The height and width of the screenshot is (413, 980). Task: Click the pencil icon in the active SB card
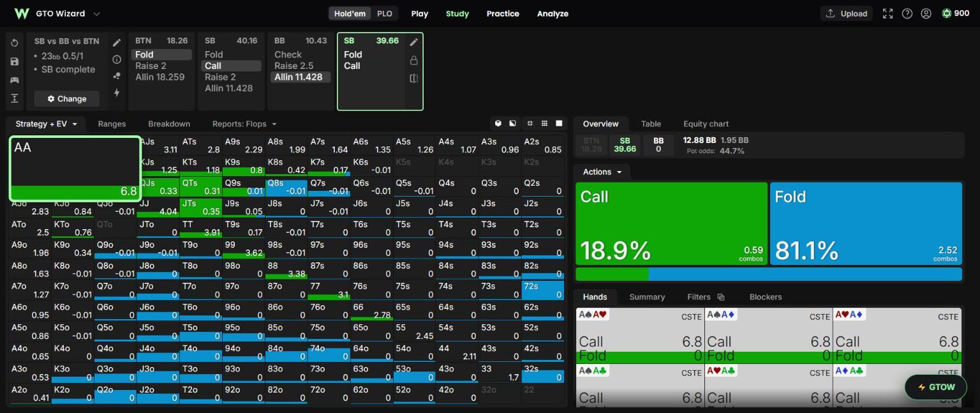(x=413, y=42)
